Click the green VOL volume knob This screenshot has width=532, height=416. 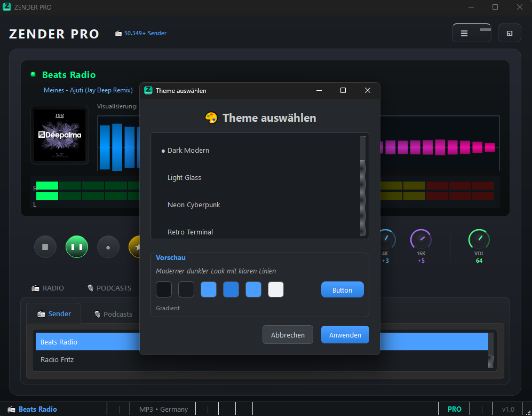tap(479, 239)
